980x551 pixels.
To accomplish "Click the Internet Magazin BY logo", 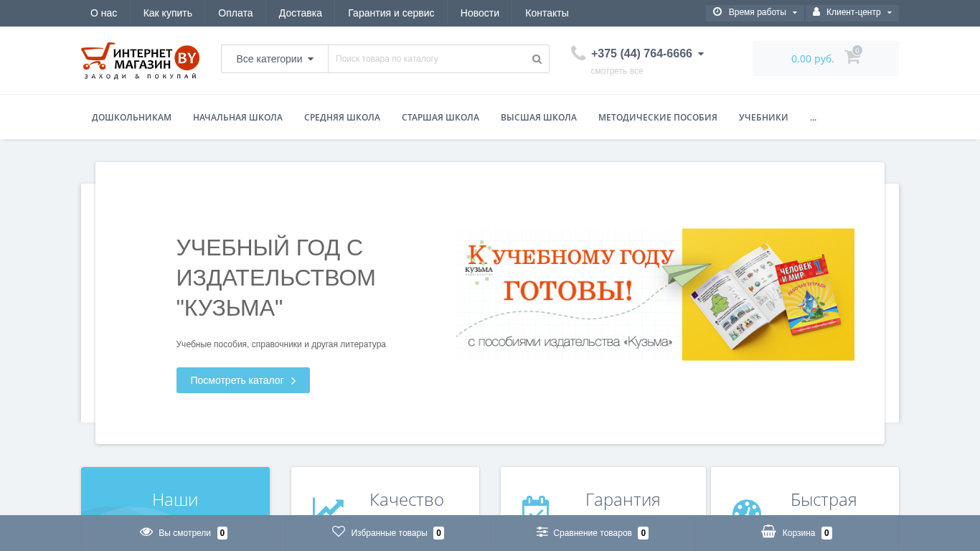I will tap(140, 60).
